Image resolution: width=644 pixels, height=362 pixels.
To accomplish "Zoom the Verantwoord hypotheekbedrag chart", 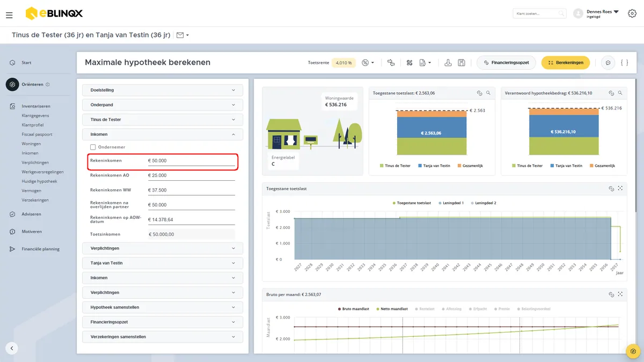I will point(620,93).
